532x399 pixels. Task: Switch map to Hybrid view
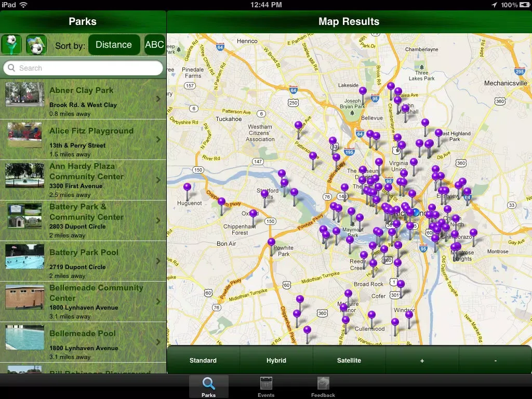coord(276,361)
